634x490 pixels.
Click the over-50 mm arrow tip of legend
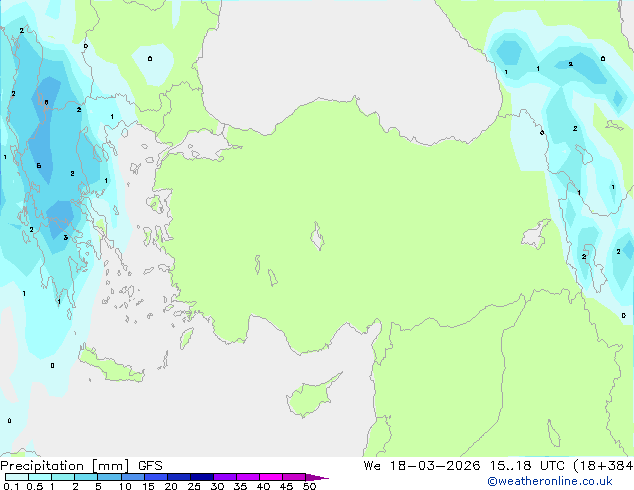(317, 477)
